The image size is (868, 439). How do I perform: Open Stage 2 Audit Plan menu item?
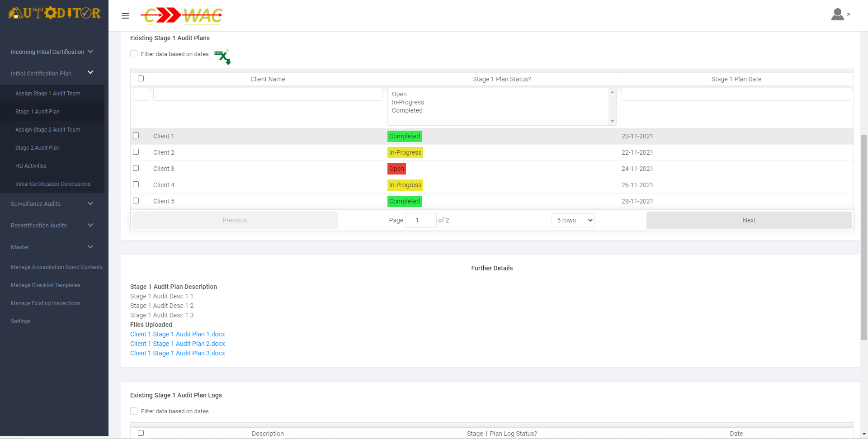(38, 148)
